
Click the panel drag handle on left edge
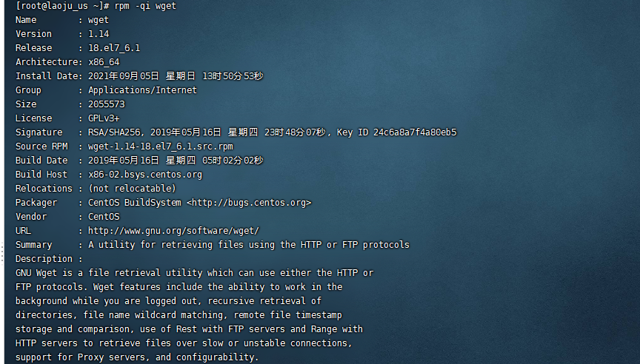point(2,255)
